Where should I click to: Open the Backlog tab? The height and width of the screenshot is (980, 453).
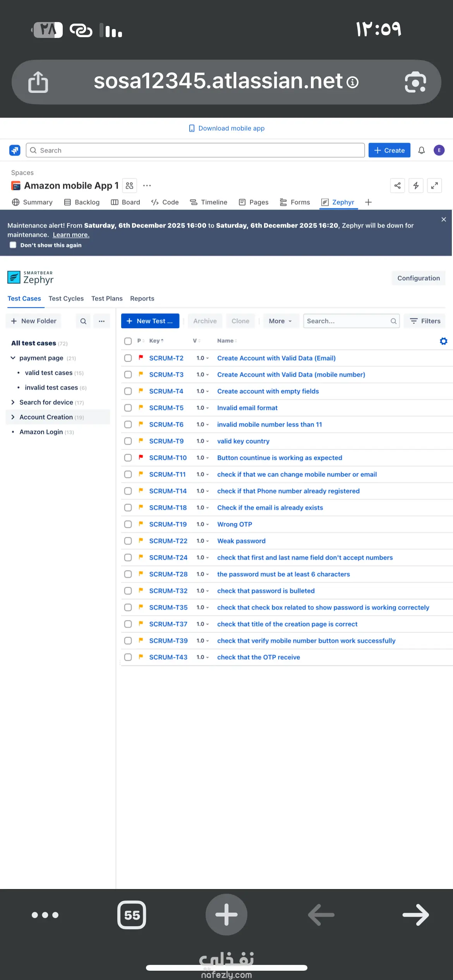click(82, 202)
